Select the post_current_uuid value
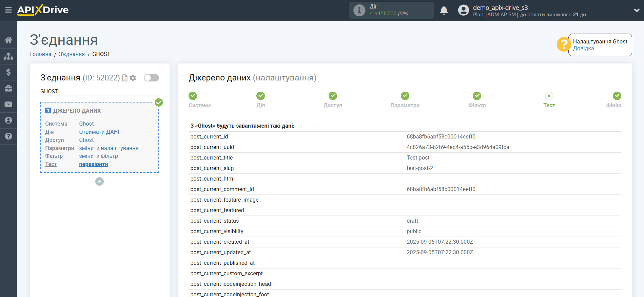Image resolution: width=644 pixels, height=297 pixels. click(458, 147)
